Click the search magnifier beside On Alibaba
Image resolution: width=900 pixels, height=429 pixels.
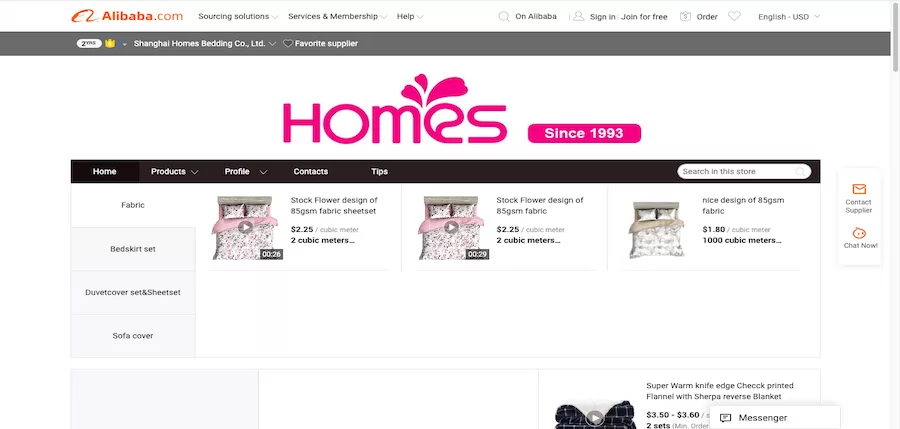(504, 17)
